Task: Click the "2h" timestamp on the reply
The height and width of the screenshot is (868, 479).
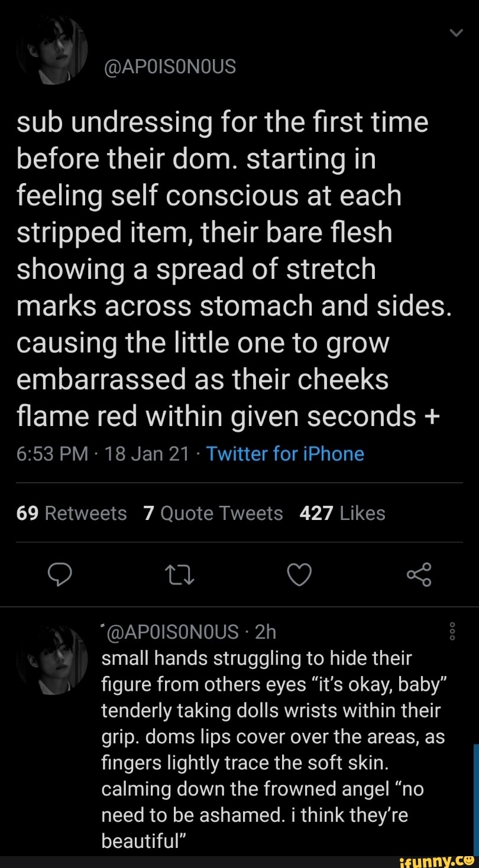Action: 265,632
